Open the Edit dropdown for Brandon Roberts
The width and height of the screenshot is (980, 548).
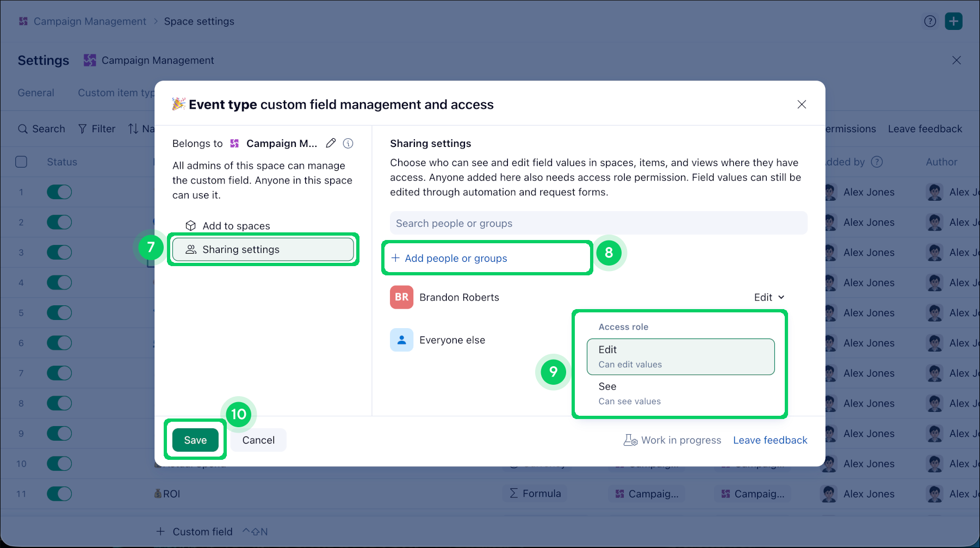pyautogui.click(x=769, y=297)
